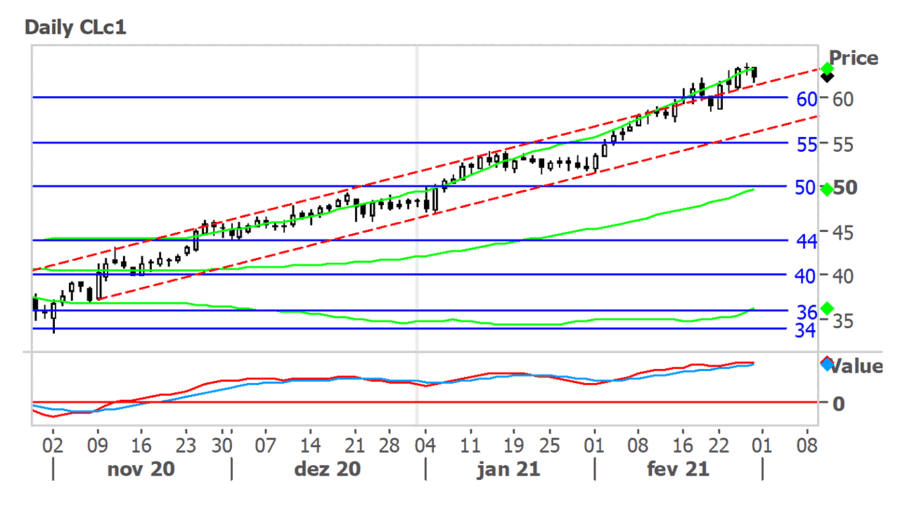The image size is (900, 506).
Task: Click the 44 price level label
Action: click(x=807, y=241)
